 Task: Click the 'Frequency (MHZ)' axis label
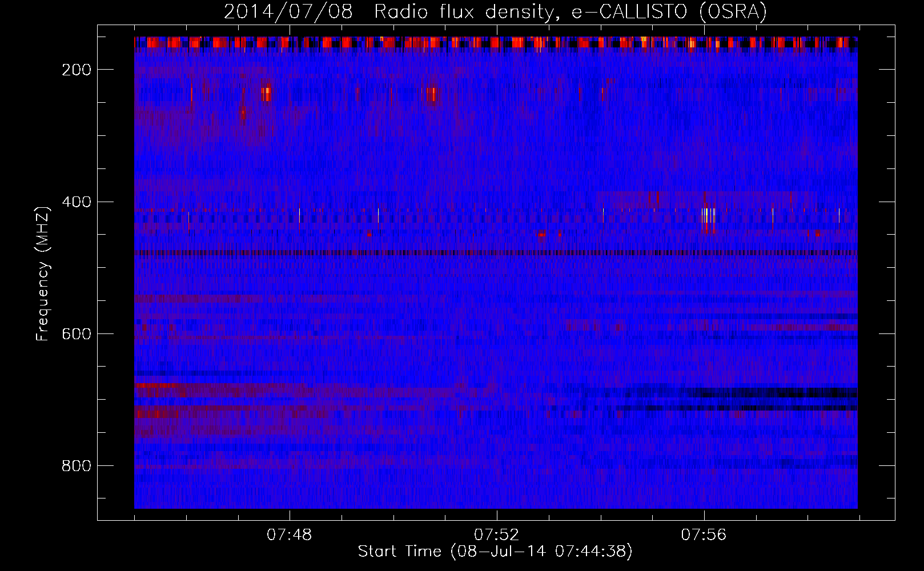43,274
